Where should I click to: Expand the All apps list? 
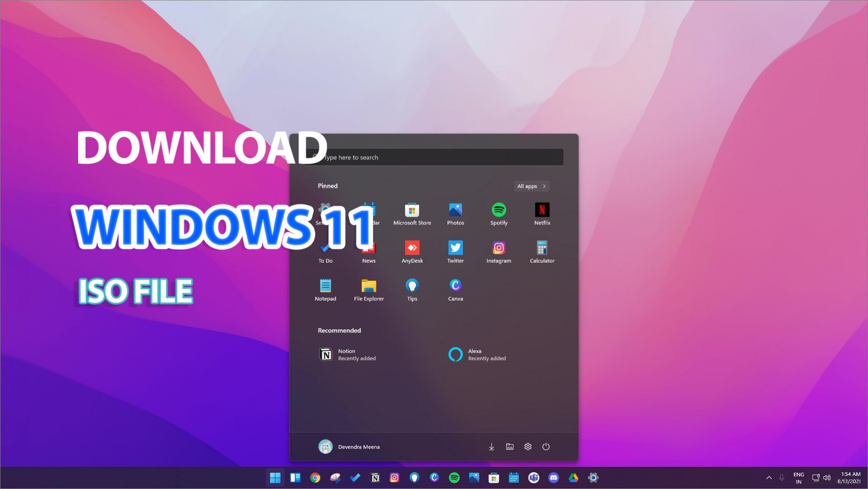tap(531, 186)
